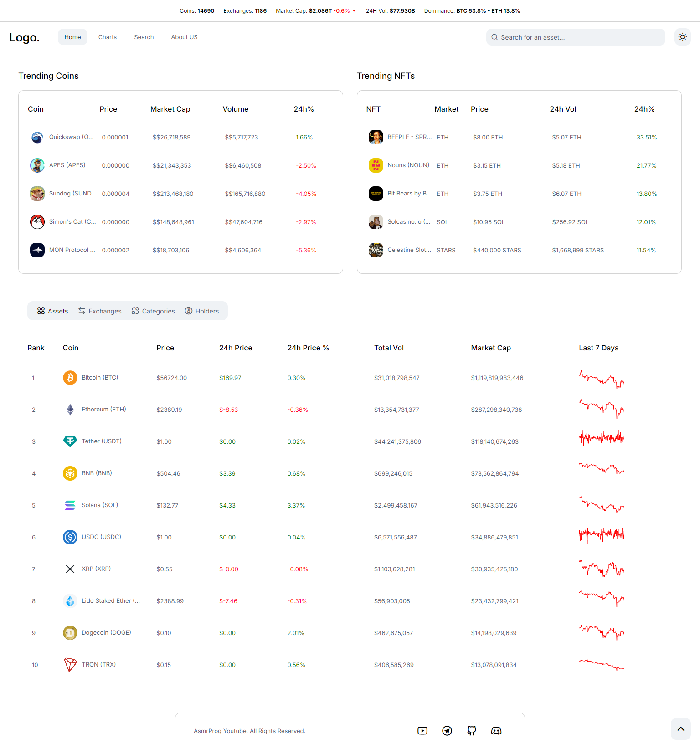Click the BEEPLE NFT thumbnail
The image size is (700, 749).
coord(376,137)
